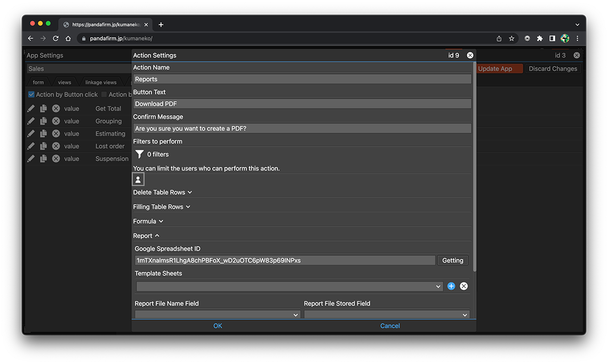Collapse the Report section
The image size is (608, 364).
[x=146, y=236]
